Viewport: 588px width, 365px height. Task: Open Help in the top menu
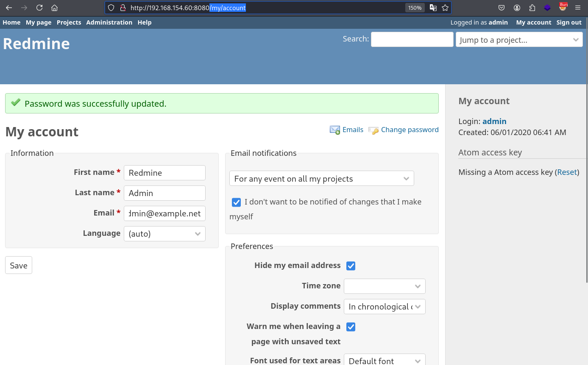click(x=145, y=22)
